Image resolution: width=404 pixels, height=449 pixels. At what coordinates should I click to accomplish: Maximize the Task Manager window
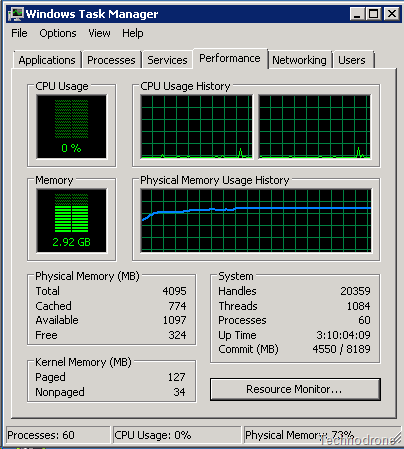point(374,14)
